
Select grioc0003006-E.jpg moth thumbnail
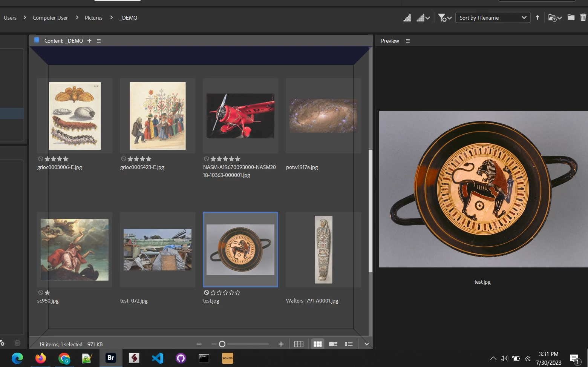click(x=75, y=116)
